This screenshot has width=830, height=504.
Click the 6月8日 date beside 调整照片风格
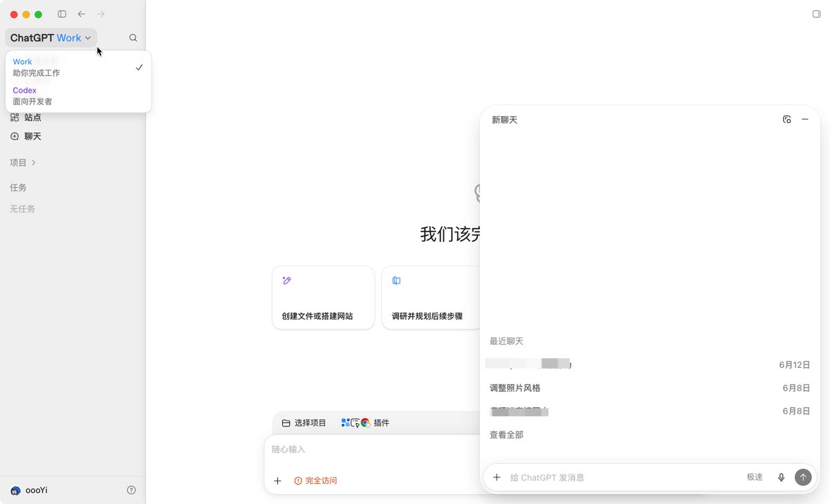[x=796, y=388]
